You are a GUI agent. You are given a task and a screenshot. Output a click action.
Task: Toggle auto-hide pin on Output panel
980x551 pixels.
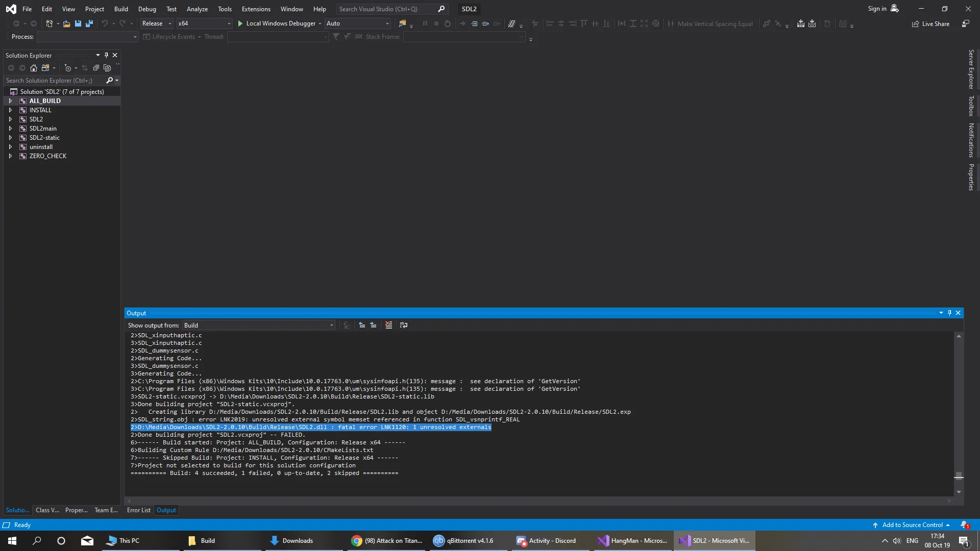pos(949,313)
